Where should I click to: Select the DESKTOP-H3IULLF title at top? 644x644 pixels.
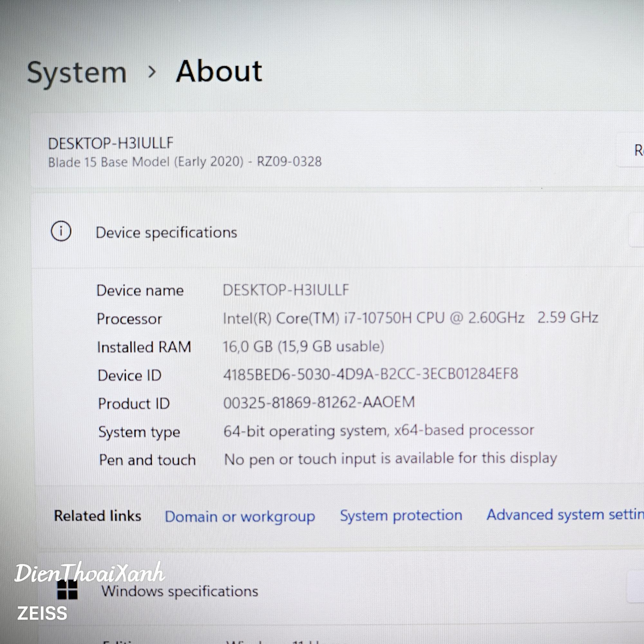(111, 144)
